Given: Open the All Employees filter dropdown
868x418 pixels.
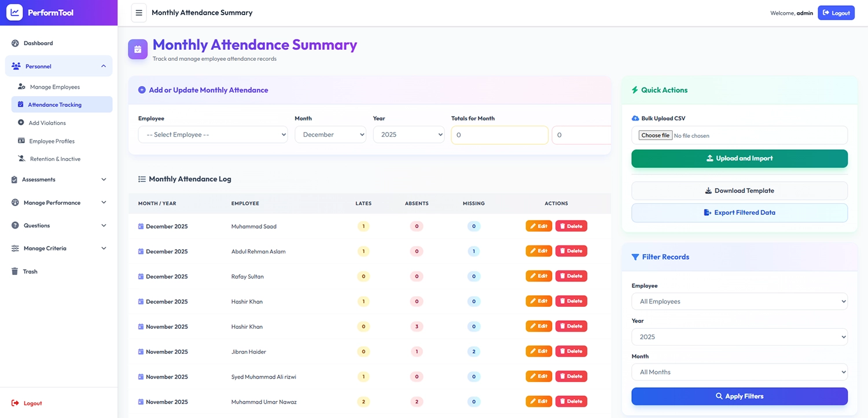Looking at the screenshot, I should pyautogui.click(x=740, y=302).
